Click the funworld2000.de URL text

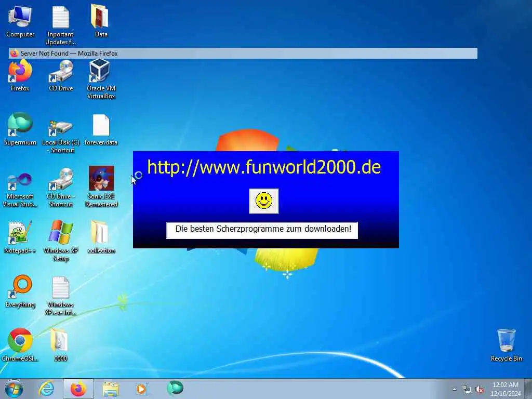pyautogui.click(x=264, y=167)
